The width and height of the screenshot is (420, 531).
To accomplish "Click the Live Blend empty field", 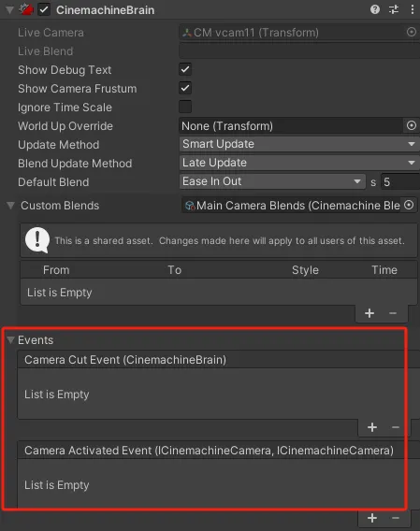I will [299, 51].
